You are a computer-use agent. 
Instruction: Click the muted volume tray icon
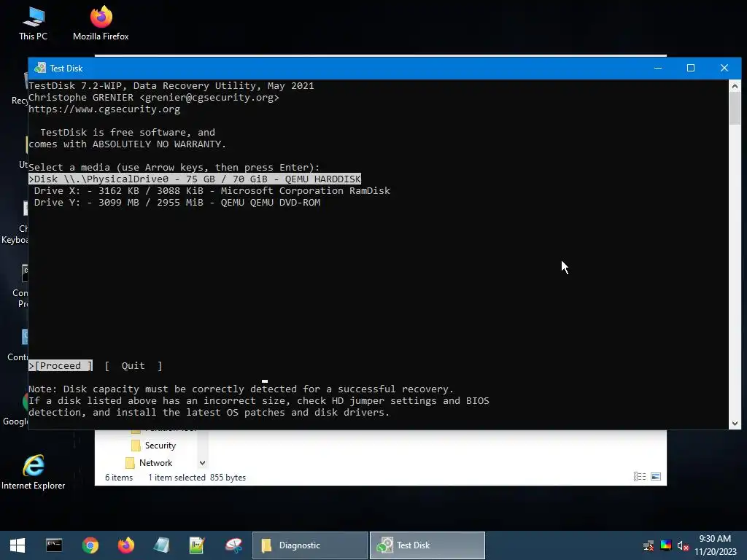pyautogui.click(x=683, y=545)
